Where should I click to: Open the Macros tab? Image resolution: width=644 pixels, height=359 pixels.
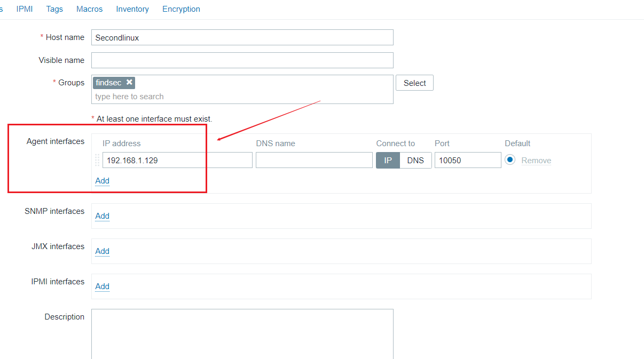(x=89, y=9)
